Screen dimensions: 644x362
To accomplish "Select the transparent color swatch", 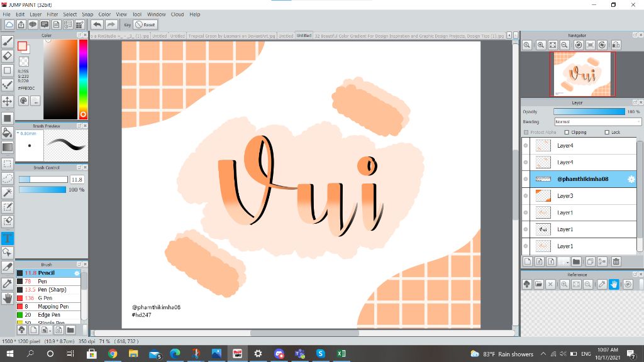I will click(25, 62).
